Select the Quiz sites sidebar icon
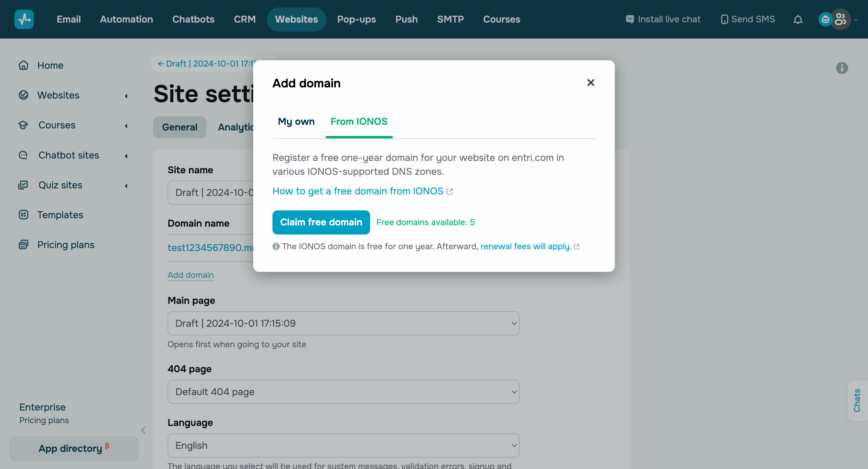The width and height of the screenshot is (868, 469). pyautogui.click(x=23, y=185)
